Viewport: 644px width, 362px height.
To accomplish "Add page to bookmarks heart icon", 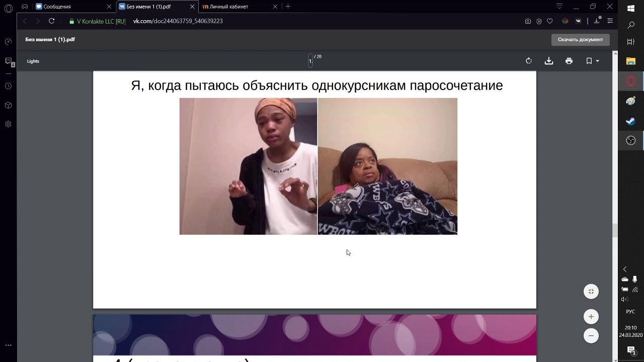I will pos(550,21).
